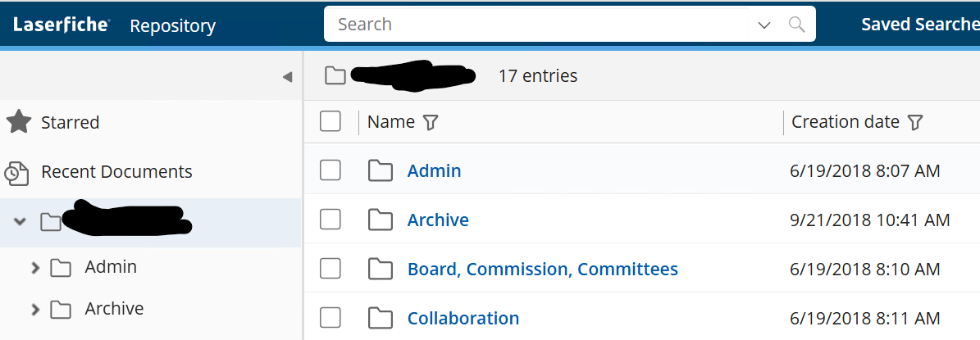Tick the select-all checkbox in header
The image size is (980, 340).
point(330,122)
